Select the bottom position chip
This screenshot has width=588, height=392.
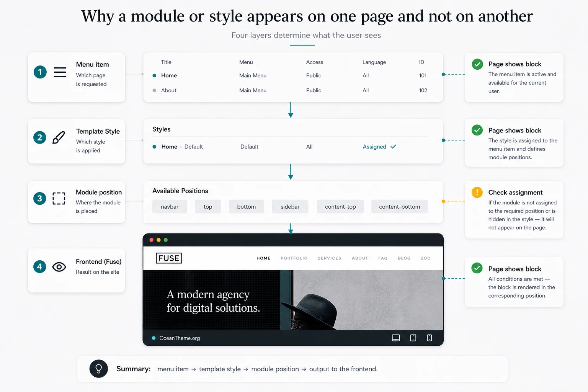click(247, 207)
